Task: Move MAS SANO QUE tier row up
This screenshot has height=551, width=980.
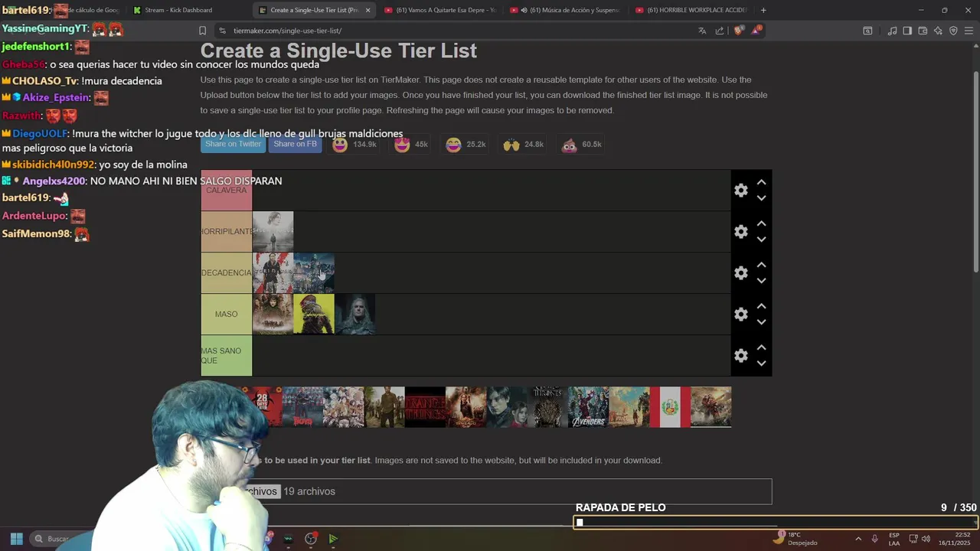Action: (761, 348)
